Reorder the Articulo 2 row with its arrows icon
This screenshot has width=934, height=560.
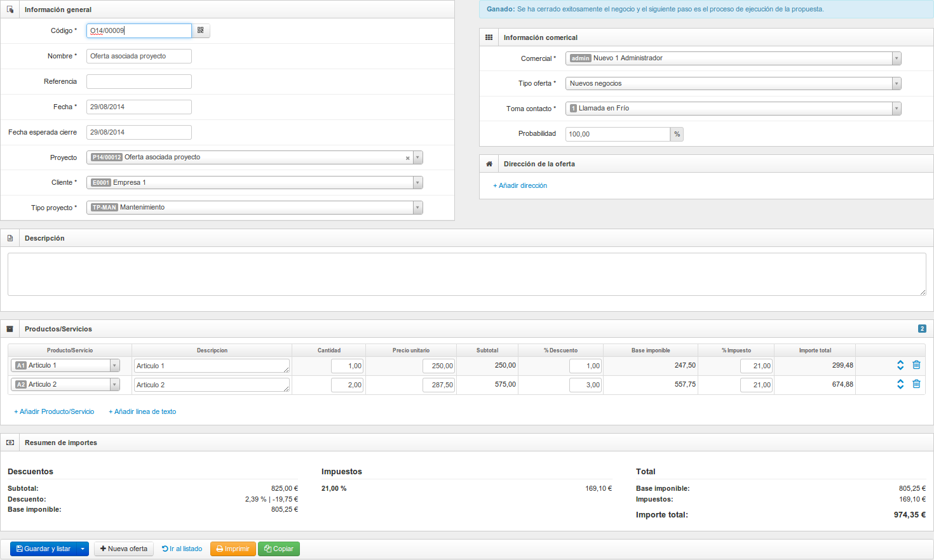(900, 384)
